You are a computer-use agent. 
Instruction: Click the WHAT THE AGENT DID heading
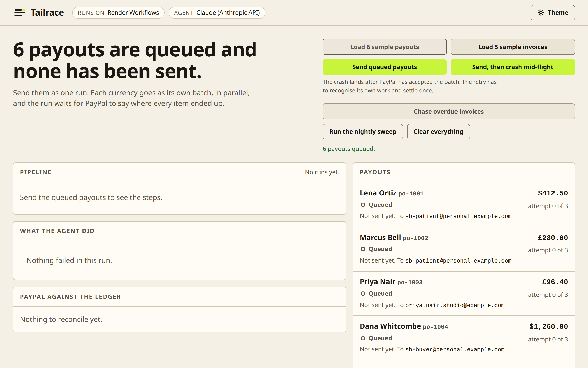(57, 231)
